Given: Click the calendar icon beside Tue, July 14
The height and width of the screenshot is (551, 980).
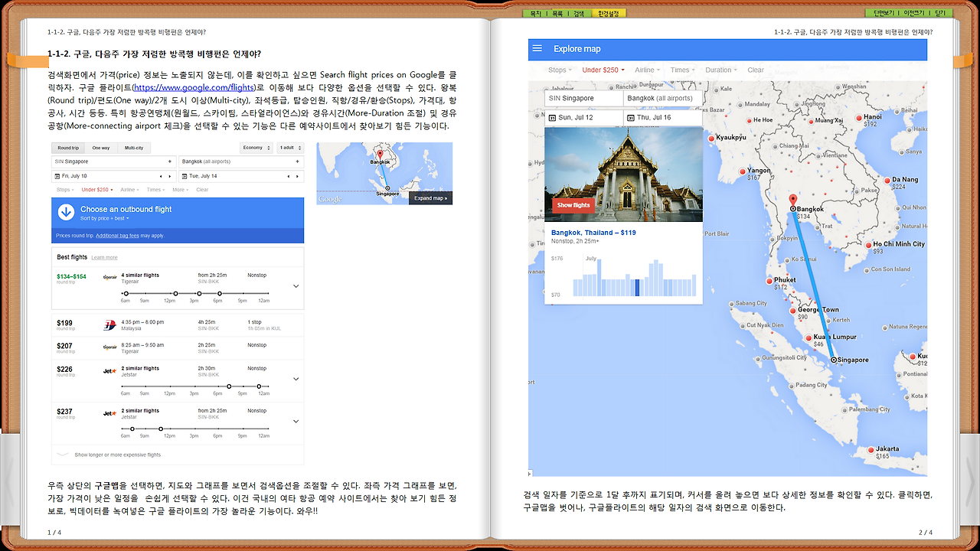Looking at the screenshot, I should 185,176.
